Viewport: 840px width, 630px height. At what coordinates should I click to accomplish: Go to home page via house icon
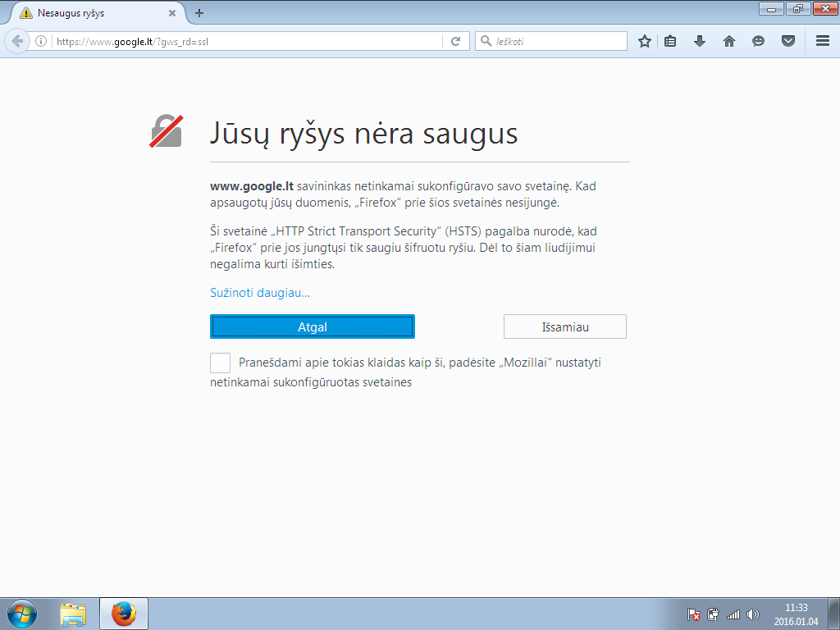[x=729, y=41]
